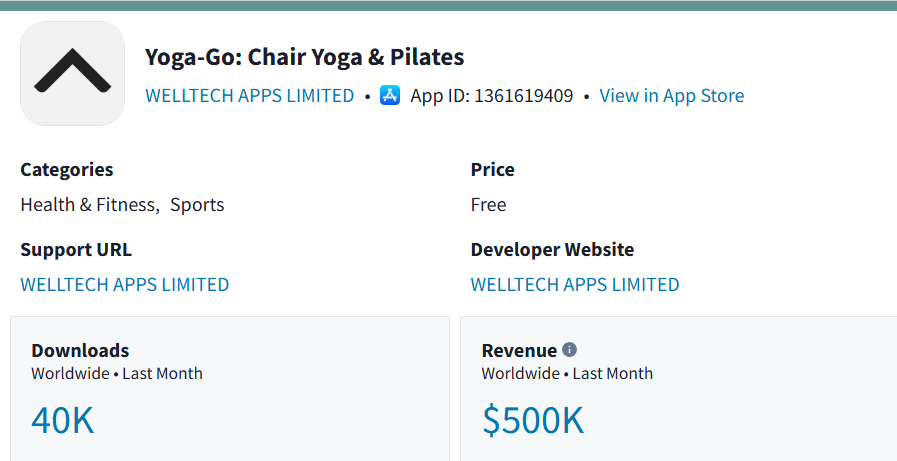Click the Developer Website section label
The image size is (897, 461).
pos(552,250)
